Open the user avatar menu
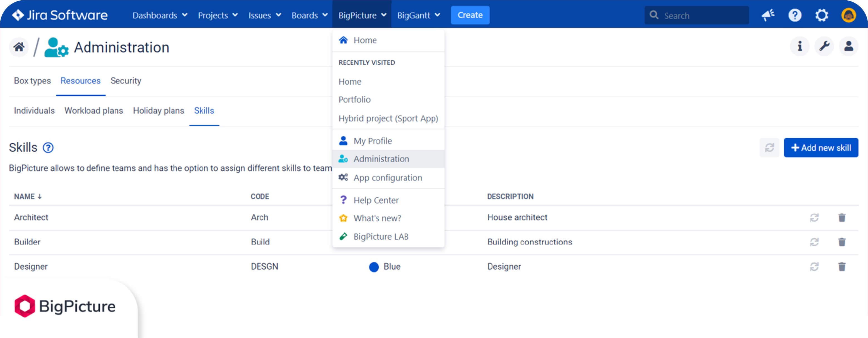The image size is (868, 338). tap(848, 15)
